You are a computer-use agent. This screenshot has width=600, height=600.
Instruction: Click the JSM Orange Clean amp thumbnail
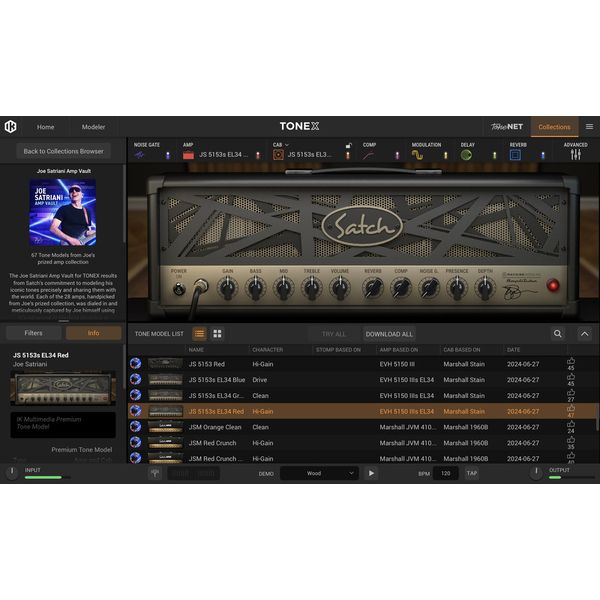click(x=165, y=427)
